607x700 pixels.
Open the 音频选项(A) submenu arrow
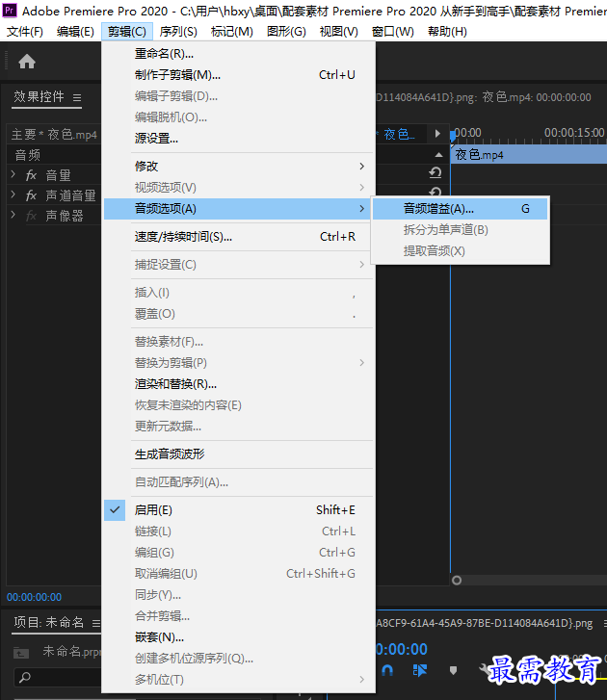(x=361, y=209)
